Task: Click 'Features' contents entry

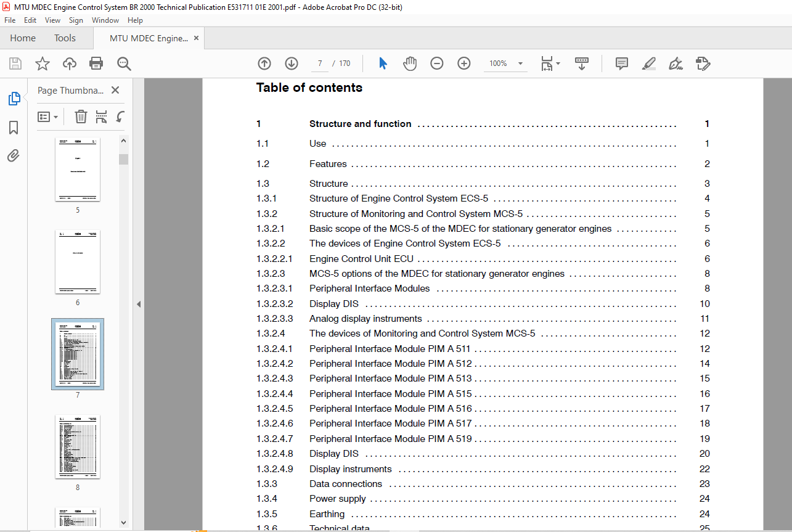Action: [328, 164]
